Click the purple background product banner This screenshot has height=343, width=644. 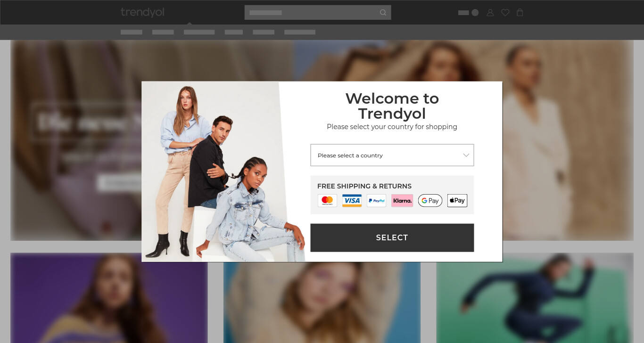pyautogui.click(x=109, y=298)
